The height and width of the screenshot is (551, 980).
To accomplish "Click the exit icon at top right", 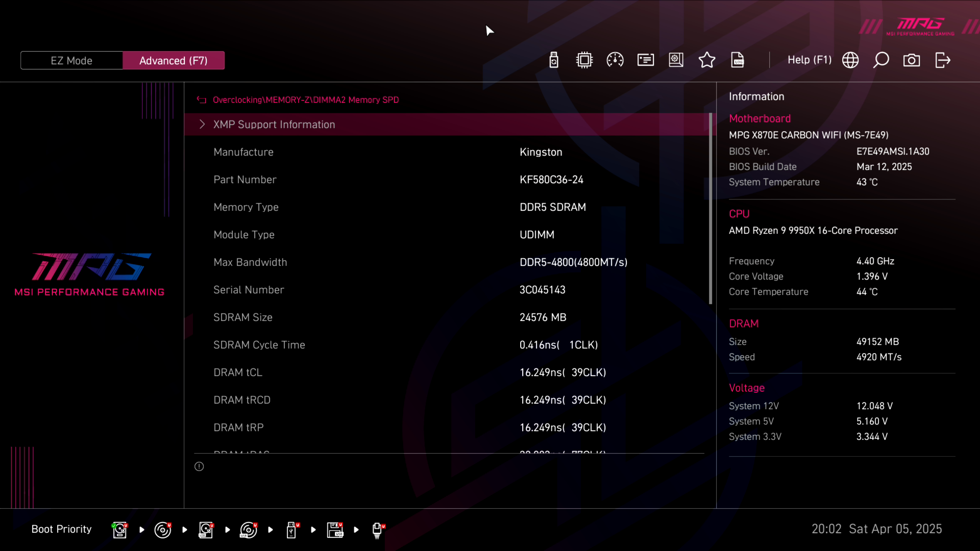I will tap(943, 60).
